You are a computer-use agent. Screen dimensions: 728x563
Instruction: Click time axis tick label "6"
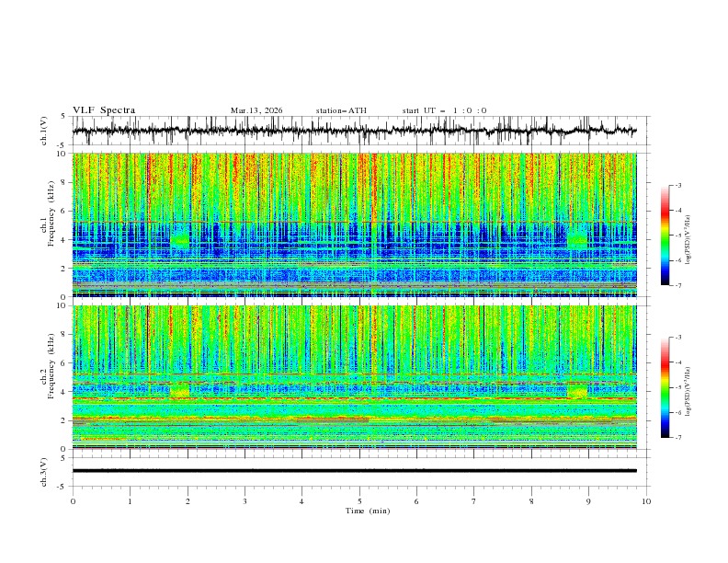[x=416, y=501]
